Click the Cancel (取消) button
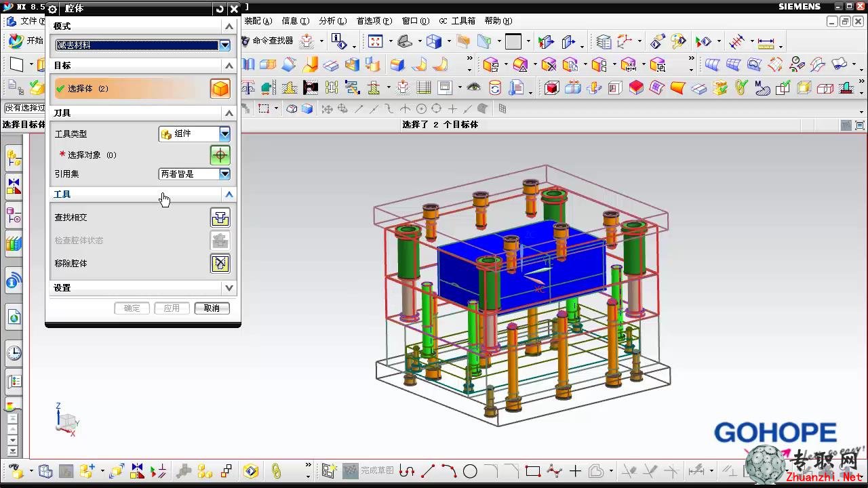Image resolution: width=868 pixels, height=488 pixels. (212, 308)
